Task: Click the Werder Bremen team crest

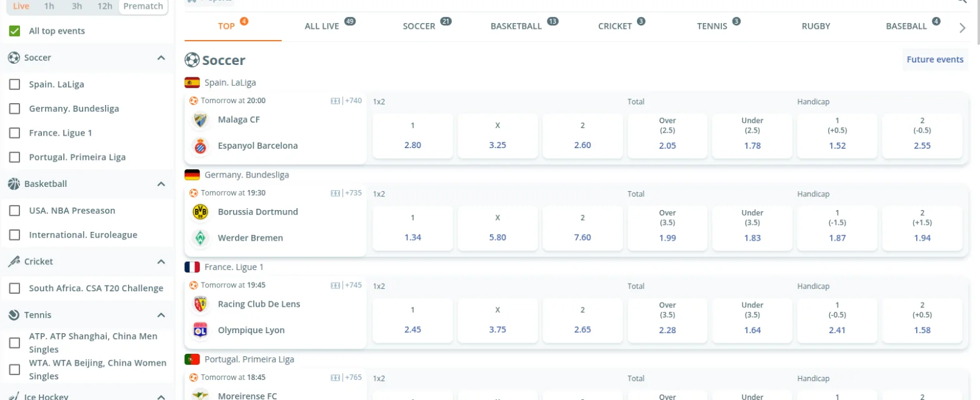Action: [200, 238]
